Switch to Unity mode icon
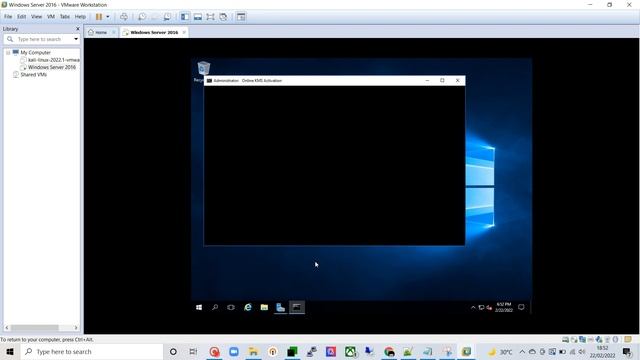 tap(223, 17)
